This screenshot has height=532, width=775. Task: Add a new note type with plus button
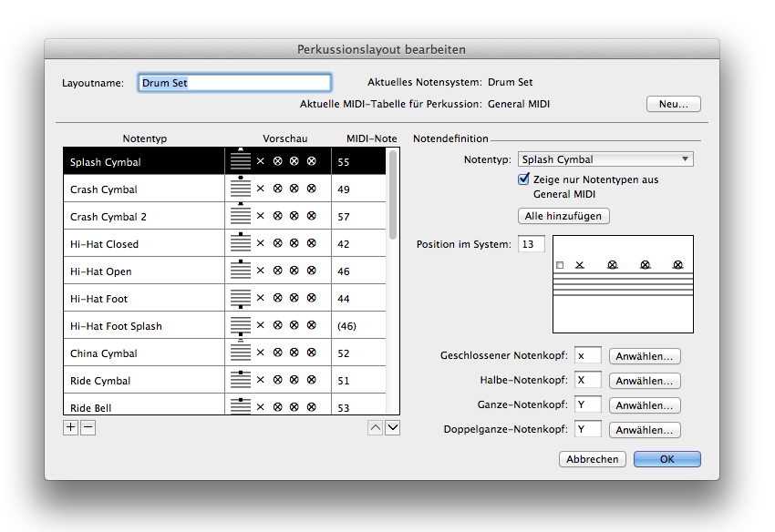pyautogui.click(x=71, y=427)
